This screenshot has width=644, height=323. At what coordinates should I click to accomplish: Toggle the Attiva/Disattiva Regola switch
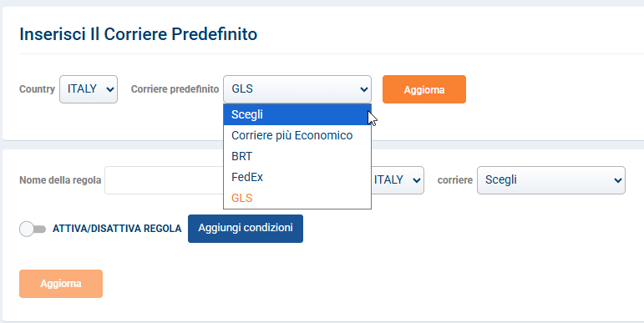[x=33, y=229]
